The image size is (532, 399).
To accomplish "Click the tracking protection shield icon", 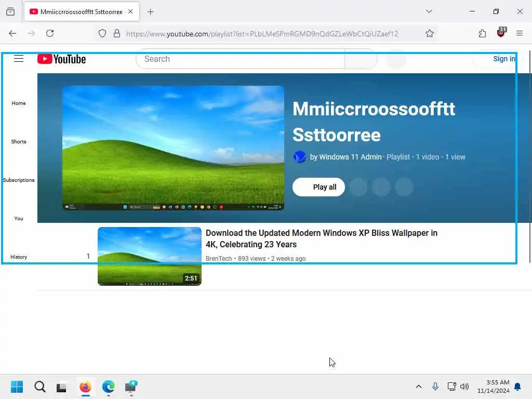I will pyautogui.click(x=102, y=33).
